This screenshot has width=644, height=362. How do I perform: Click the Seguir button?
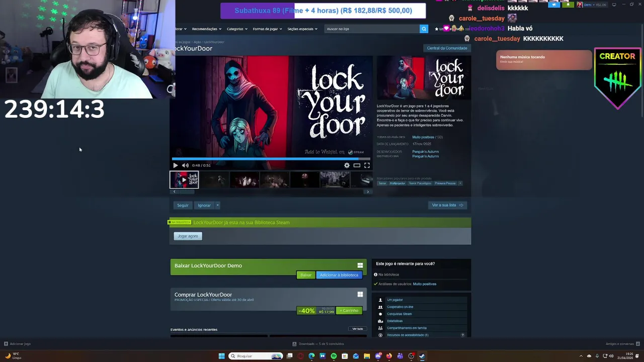(183, 205)
